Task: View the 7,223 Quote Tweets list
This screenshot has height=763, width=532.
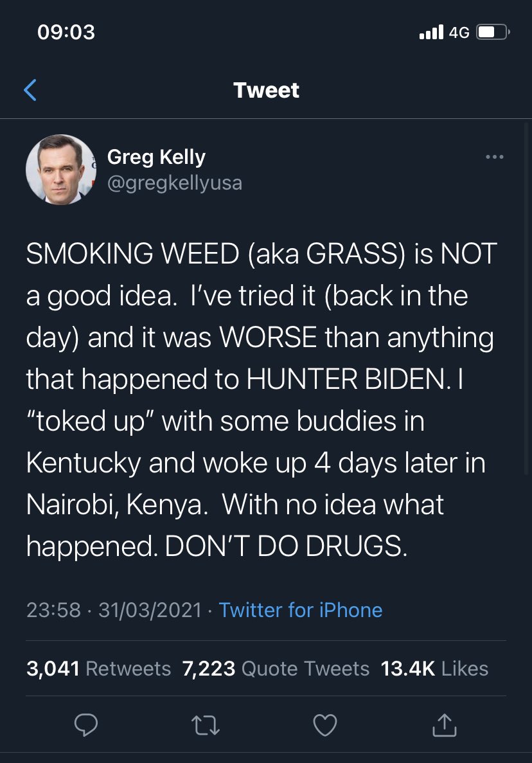Action: [x=276, y=669]
